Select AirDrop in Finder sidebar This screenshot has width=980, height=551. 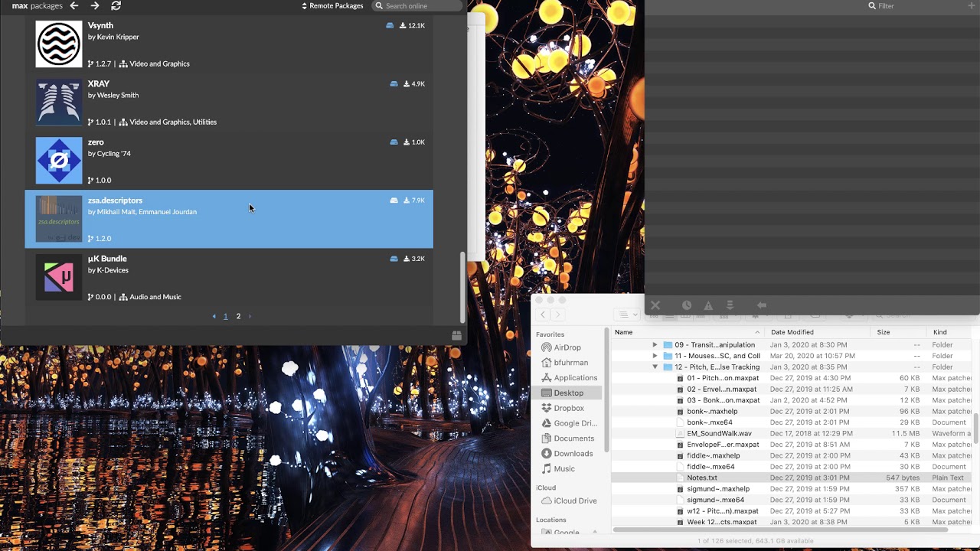pyautogui.click(x=567, y=347)
